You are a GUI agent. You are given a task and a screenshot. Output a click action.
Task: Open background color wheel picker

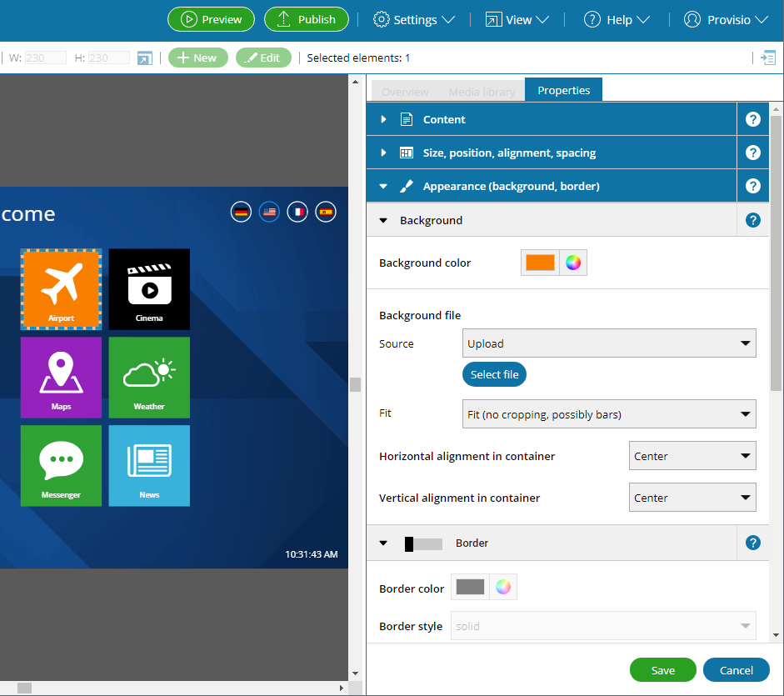pos(572,263)
